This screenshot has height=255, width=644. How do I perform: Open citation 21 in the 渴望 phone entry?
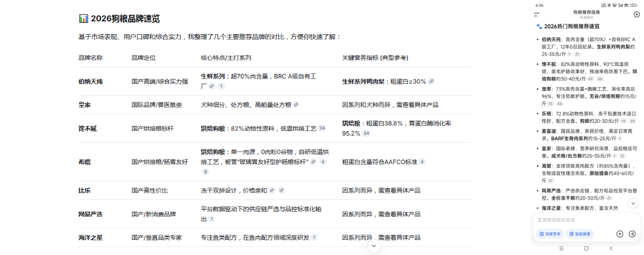(550, 181)
